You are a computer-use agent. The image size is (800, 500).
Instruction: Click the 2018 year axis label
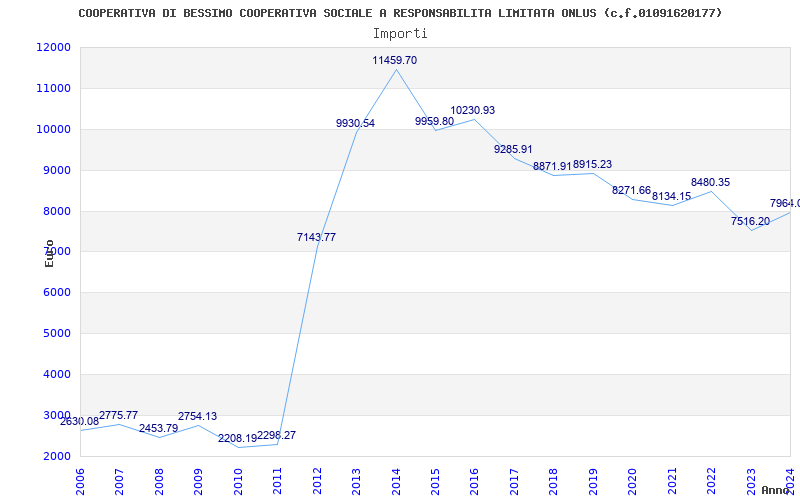point(554,481)
